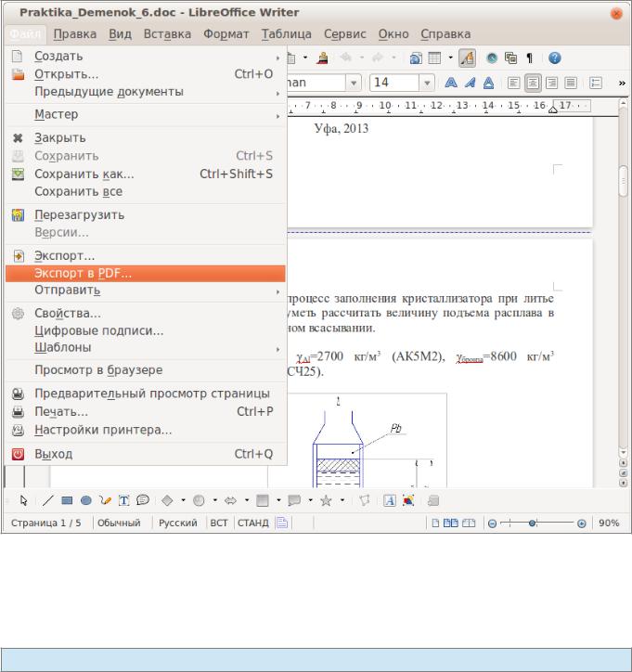Set justified alignment
632x672 pixels.
pyautogui.click(x=571, y=83)
